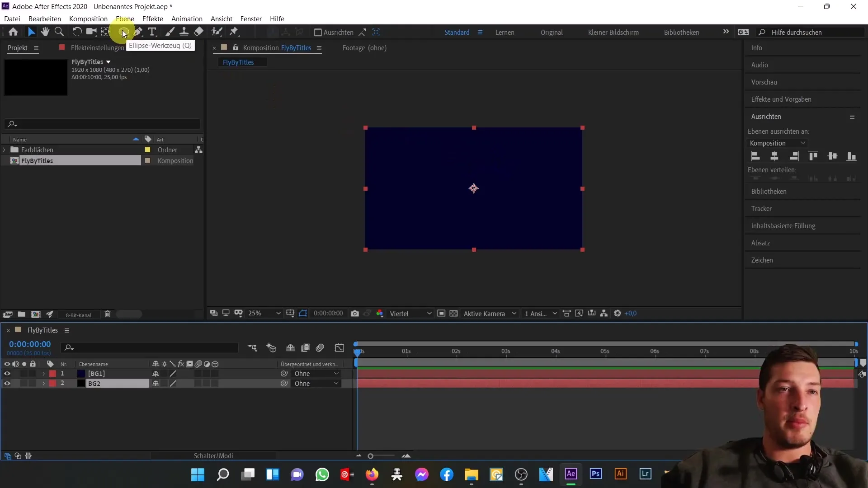Select FlyByTitles tab in composition panel
868x488 pixels.
[238, 62]
